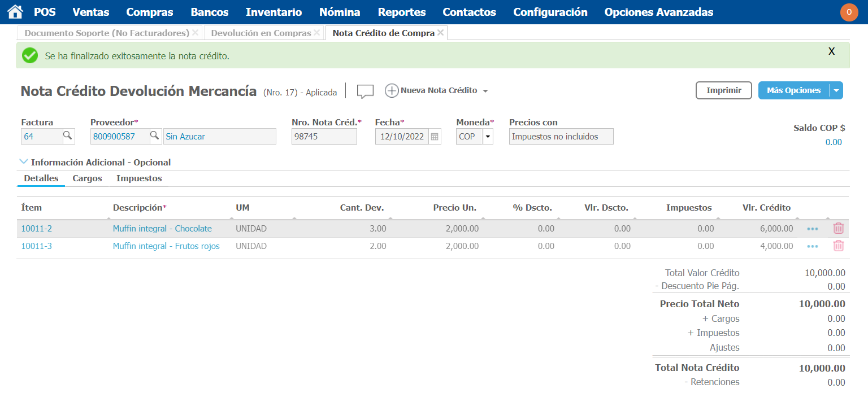Click the home icon in top bar
The width and height of the screenshot is (868, 393).
15,12
